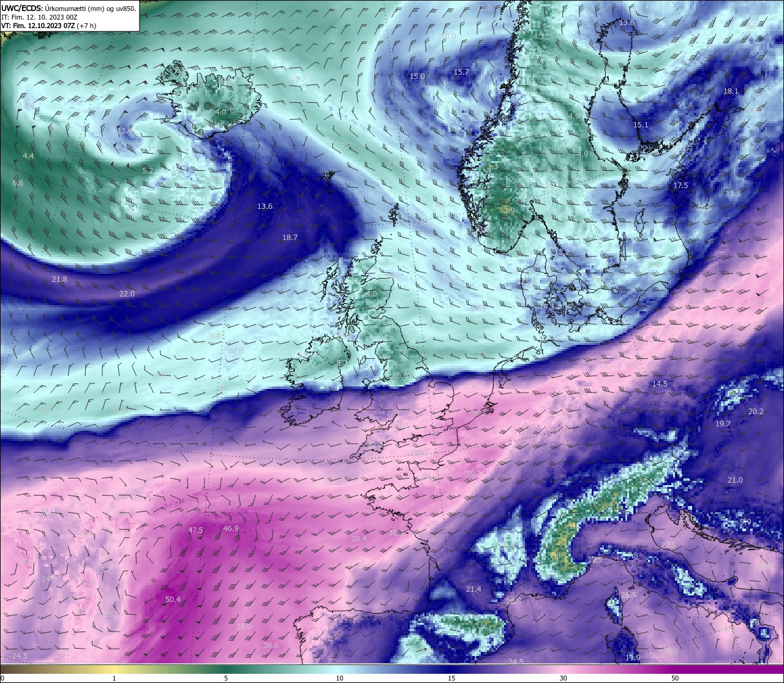Click the 6.6 value label
Image resolution: width=784 pixels, height=683 pixels.
click(18, 183)
